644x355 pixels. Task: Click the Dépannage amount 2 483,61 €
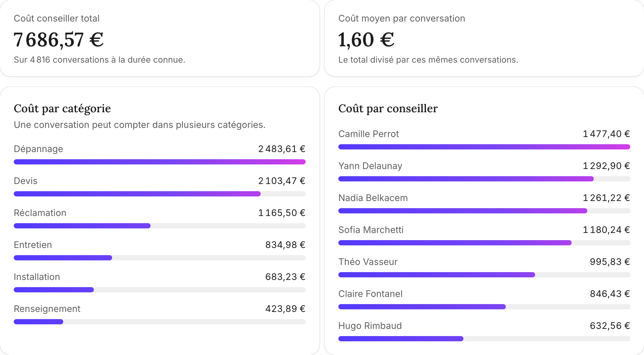pyautogui.click(x=282, y=149)
